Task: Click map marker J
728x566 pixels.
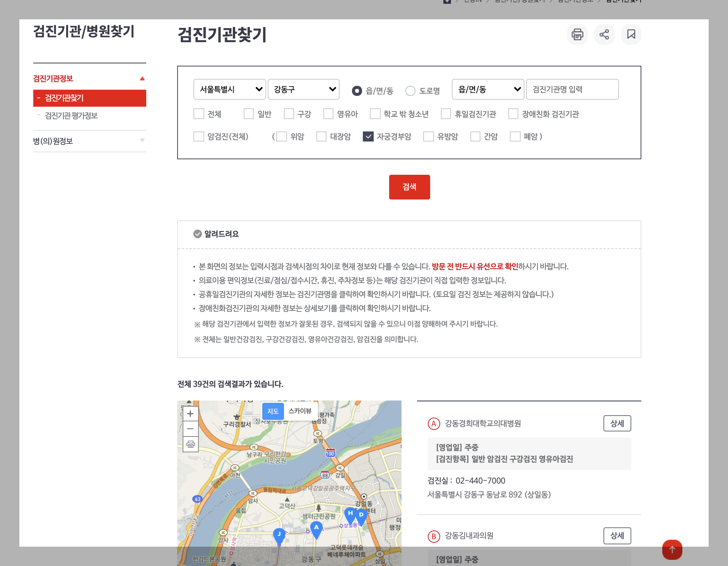Action: [x=279, y=536]
